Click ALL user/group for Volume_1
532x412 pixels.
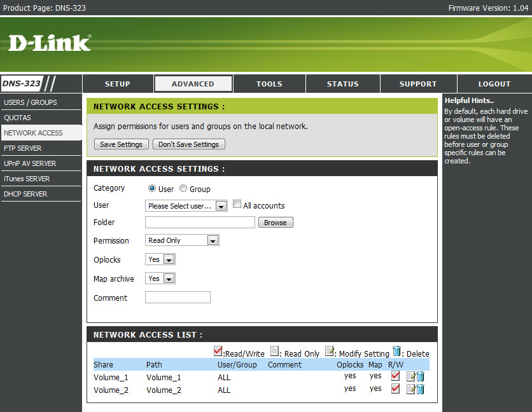point(224,378)
